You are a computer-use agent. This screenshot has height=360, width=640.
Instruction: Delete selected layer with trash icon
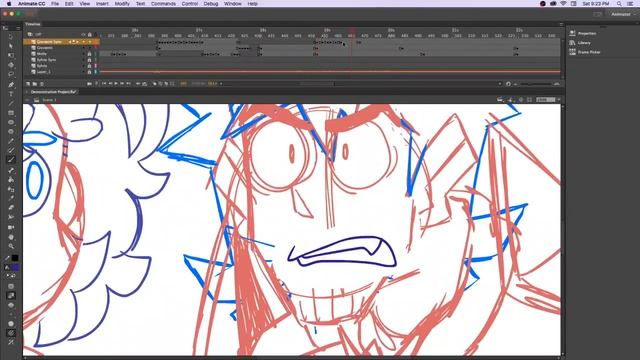(42, 84)
